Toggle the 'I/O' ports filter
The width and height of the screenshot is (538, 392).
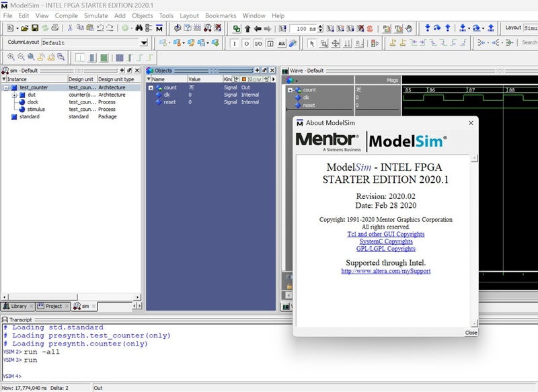258,44
